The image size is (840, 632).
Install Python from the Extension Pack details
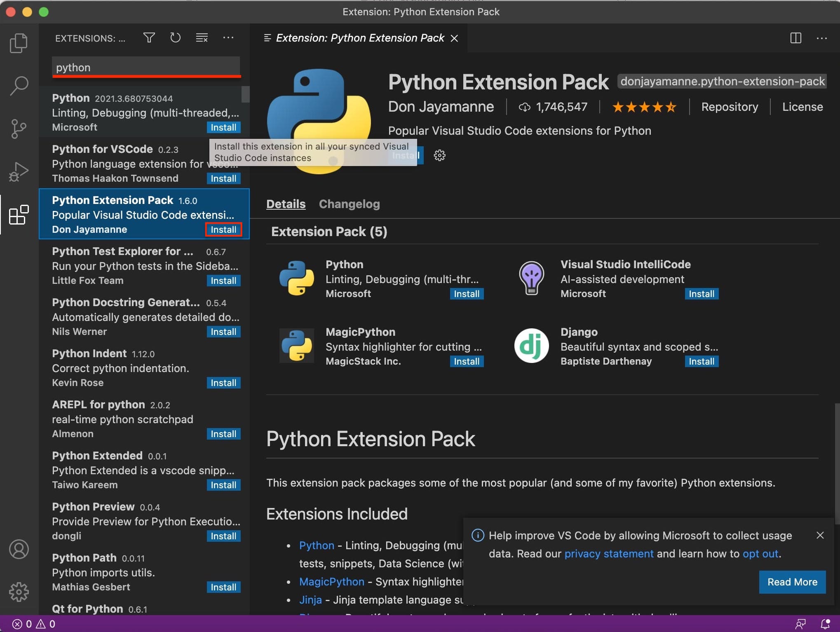pos(467,294)
